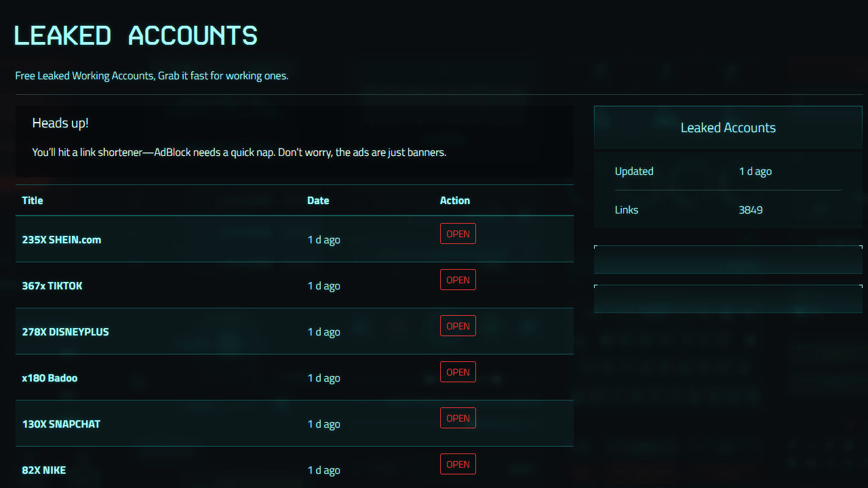
Task: Click the OPEN button for 367x TIKTOK
Action: [x=458, y=279]
